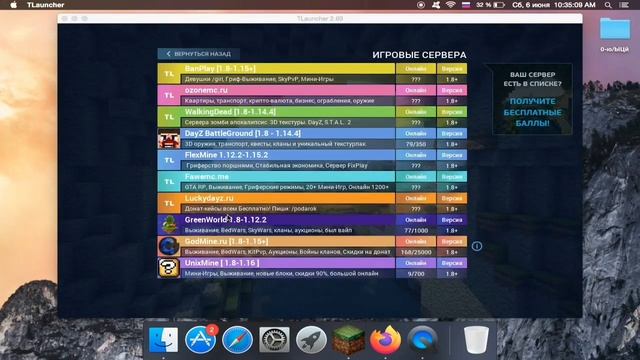This screenshot has height=360, width=640.
Task: Click the Luckydayz.ru server TL icon
Action: [169, 203]
